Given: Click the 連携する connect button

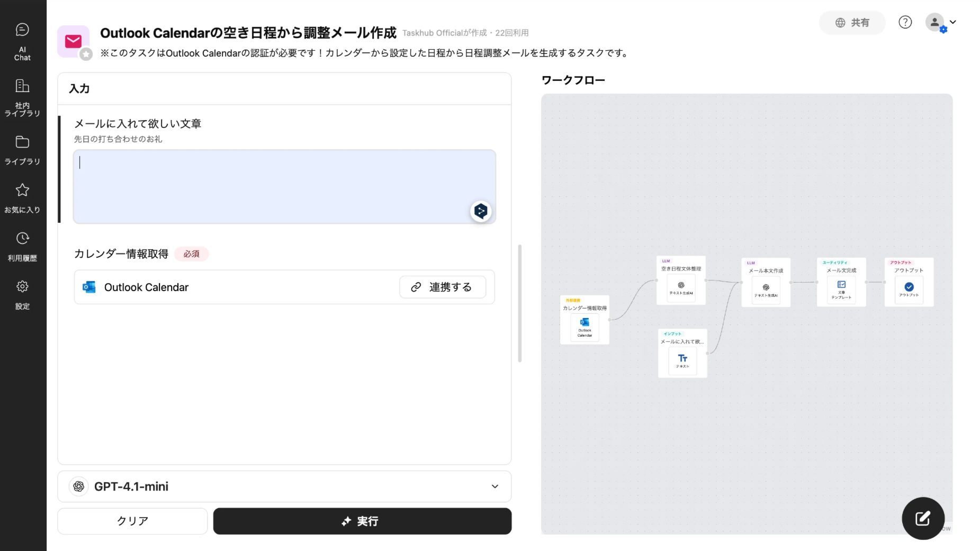Looking at the screenshot, I should [x=443, y=287].
